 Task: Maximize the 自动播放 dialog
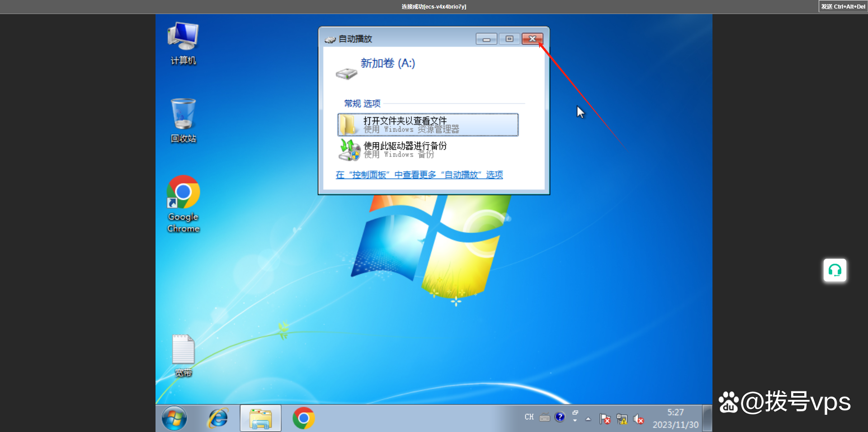(x=509, y=39)
